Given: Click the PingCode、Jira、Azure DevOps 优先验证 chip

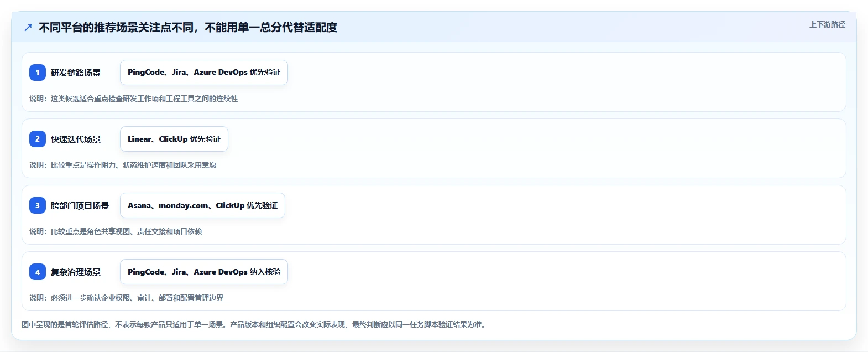Looking at the screenshot, I should (x=204, y=73).
